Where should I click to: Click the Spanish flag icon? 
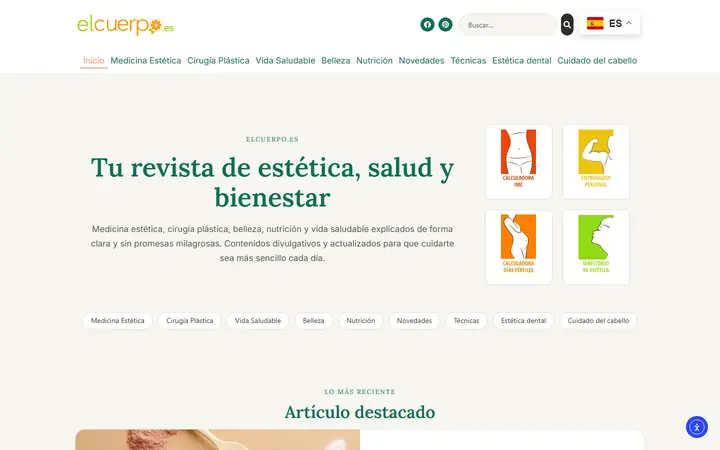[595, 23]
